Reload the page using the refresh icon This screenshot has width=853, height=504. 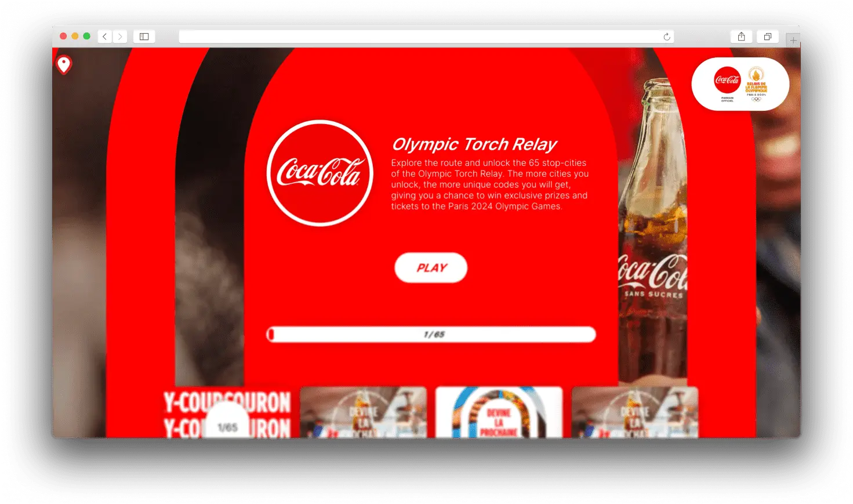[x=667, y=37]
